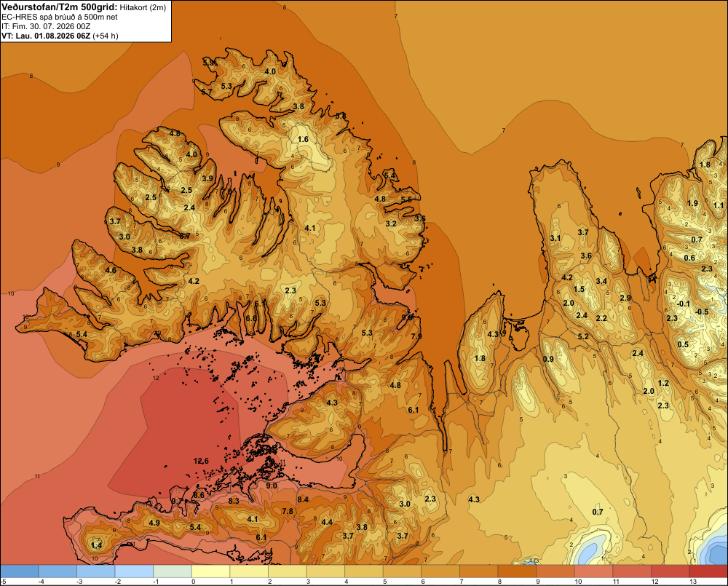Click the -1 to 0 pale green legend swatch
Screen dimensions: 728x586
coord(173,571)
